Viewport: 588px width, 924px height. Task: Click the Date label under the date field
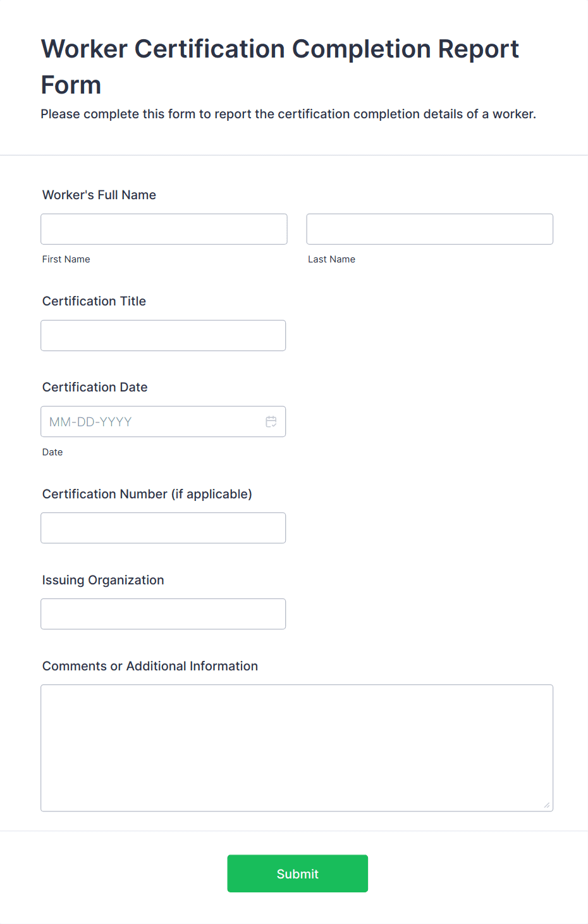52,452
